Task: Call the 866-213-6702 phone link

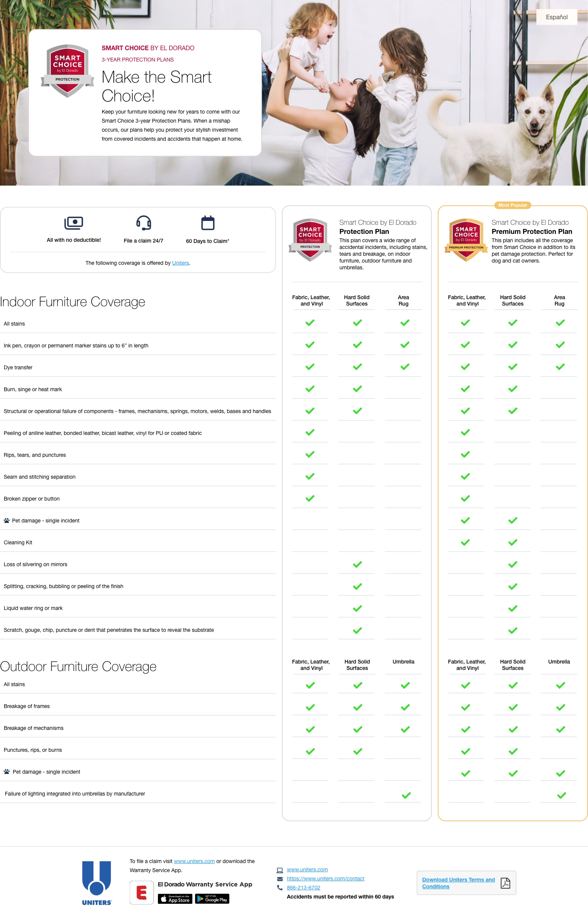Action: point(303,888)
